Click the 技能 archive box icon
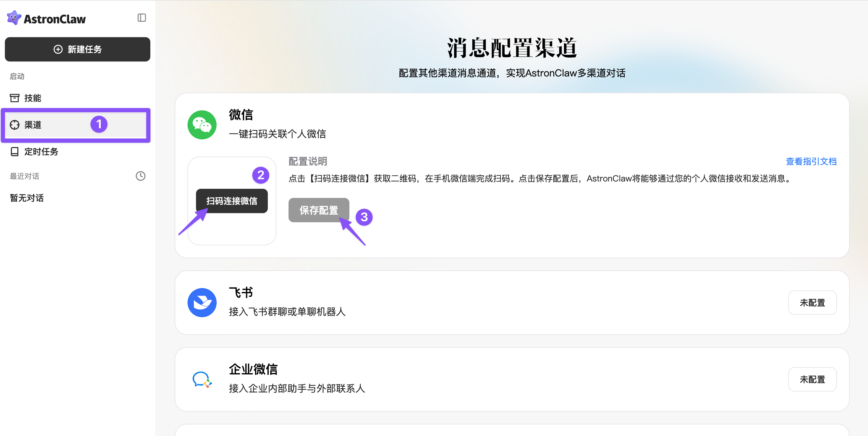Viewport: 868px width, 436px height. [x=15, y=98]
